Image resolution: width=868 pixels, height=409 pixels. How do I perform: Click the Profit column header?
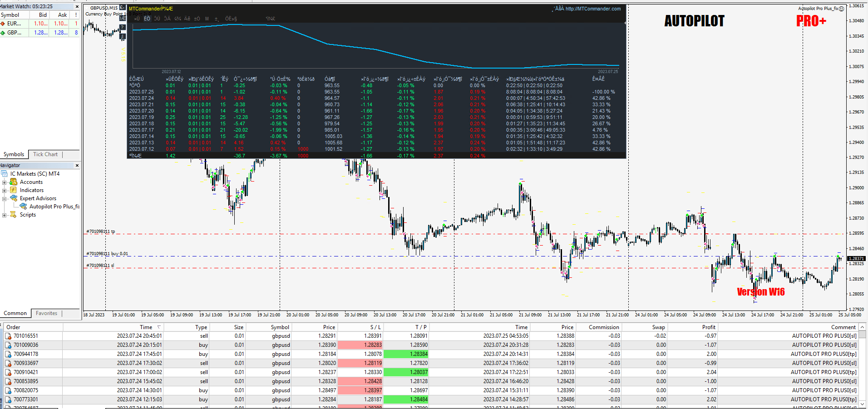click(x=708, y=327)
